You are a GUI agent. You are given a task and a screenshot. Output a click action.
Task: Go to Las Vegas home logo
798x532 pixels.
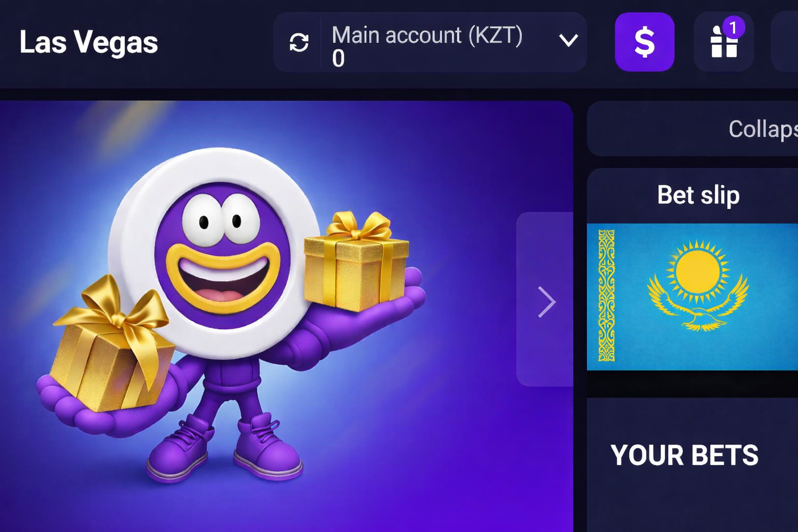click(88, 42)
